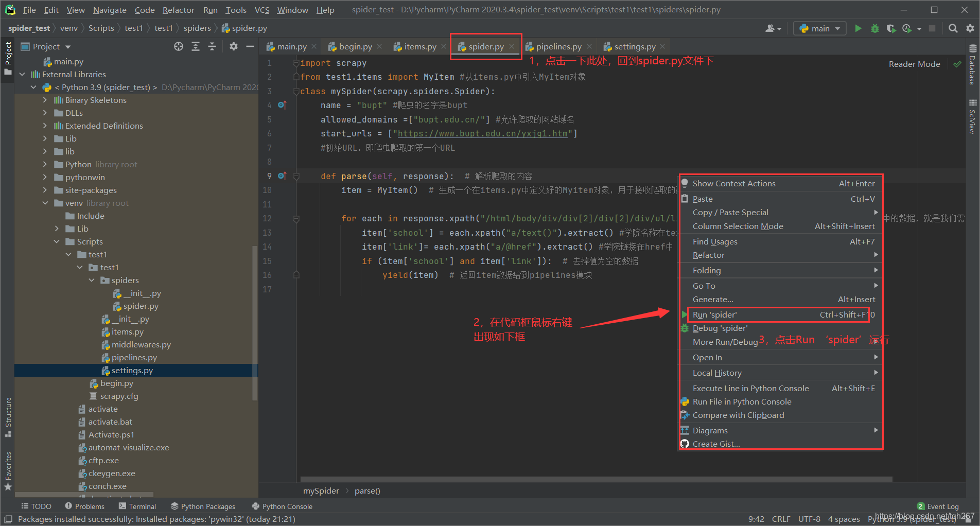Select Run 'spider' from context menu
Image resolution: width=980 pixels, height=526 pixels.
coord(781,314)
